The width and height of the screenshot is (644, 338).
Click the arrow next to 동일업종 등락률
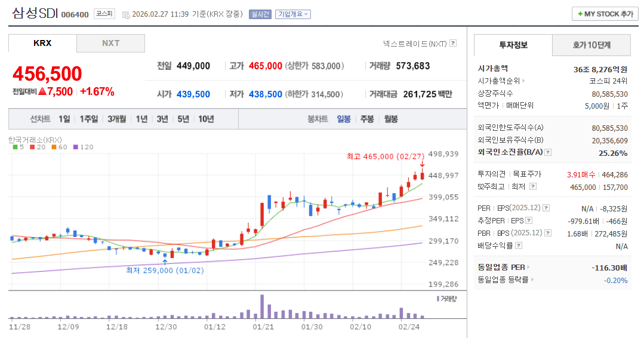coord(532,279)
